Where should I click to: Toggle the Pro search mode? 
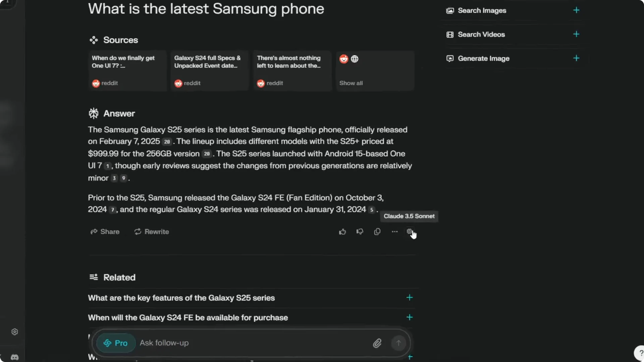click(116, 343)
